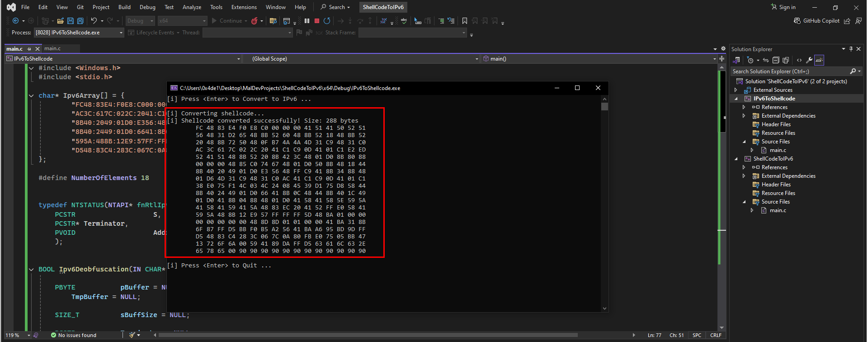The height and width of the screenshot is (342, 868).
Task: Click the Sign in link
Action: click(x=783, y=7)
